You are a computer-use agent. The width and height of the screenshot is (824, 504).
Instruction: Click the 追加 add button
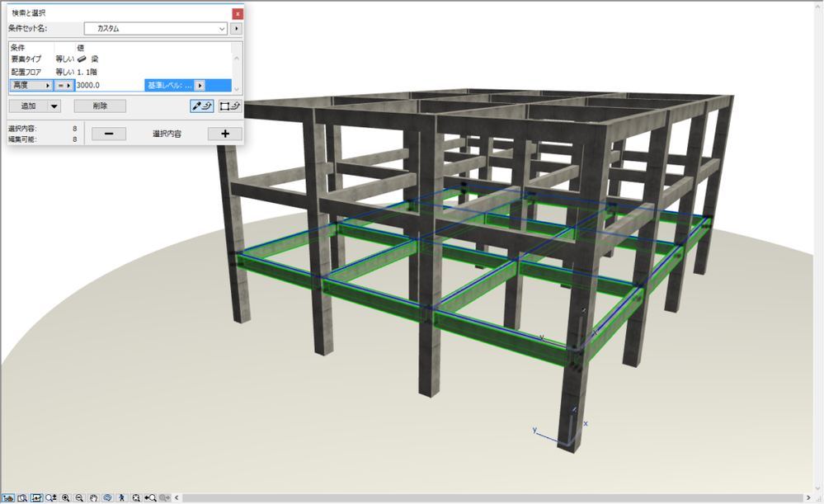pyautogui.click(x=28, y=106)
